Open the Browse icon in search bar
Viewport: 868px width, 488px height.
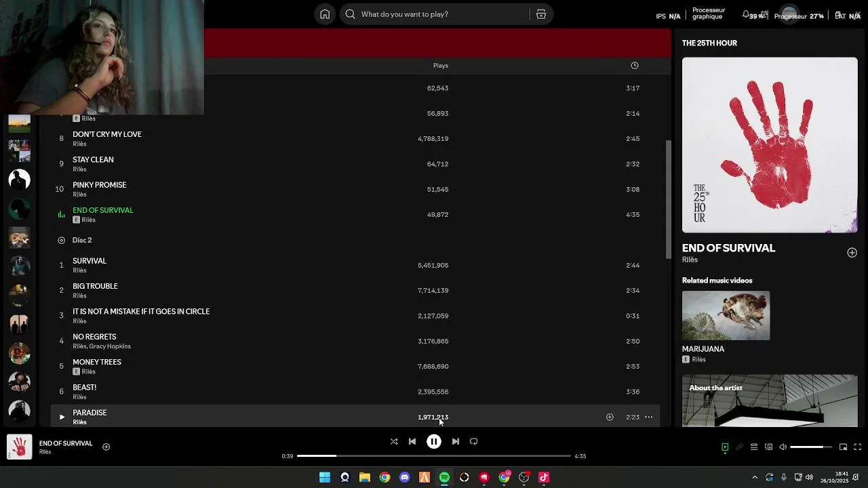pyautogui.click(x=541, y=14)
